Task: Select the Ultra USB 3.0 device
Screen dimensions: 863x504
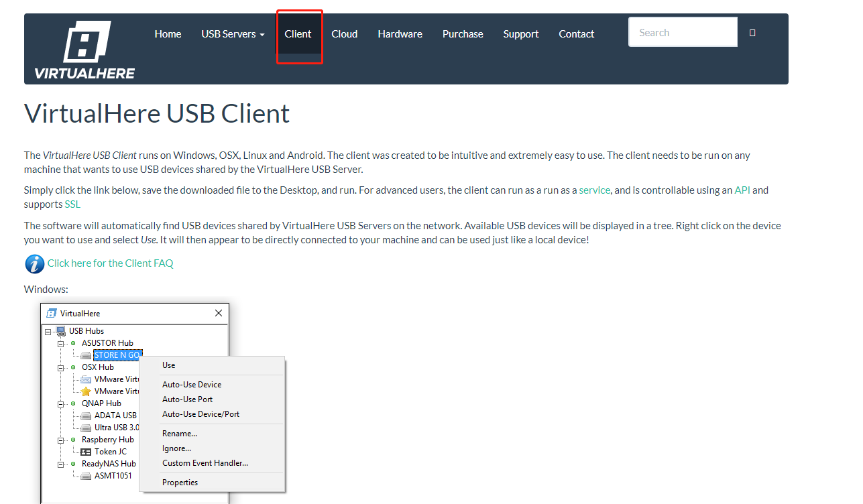Action: 117,428
